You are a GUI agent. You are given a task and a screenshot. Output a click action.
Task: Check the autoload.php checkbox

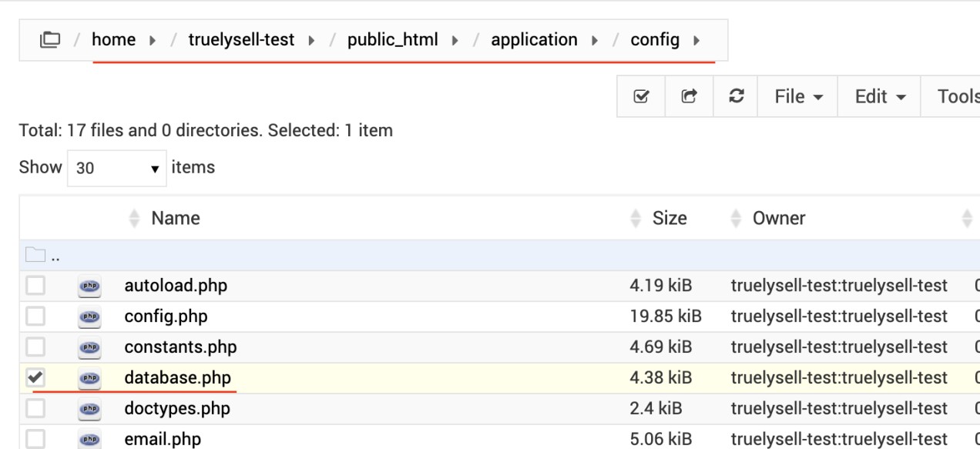point(35,286)
